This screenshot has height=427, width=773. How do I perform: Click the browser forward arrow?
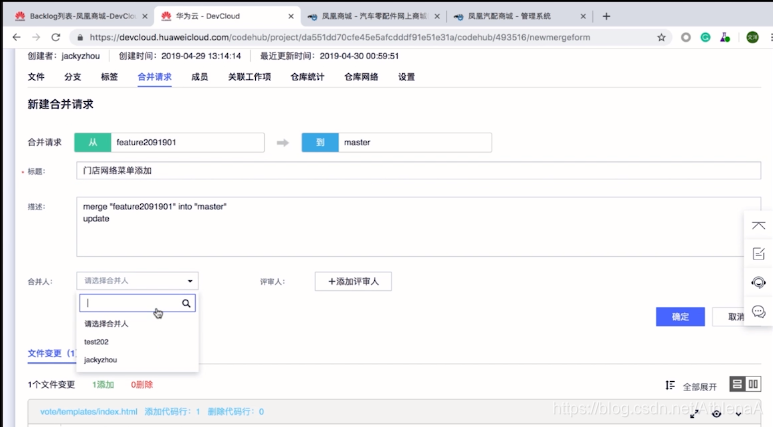pyautogui.click(x=36, y=37)
